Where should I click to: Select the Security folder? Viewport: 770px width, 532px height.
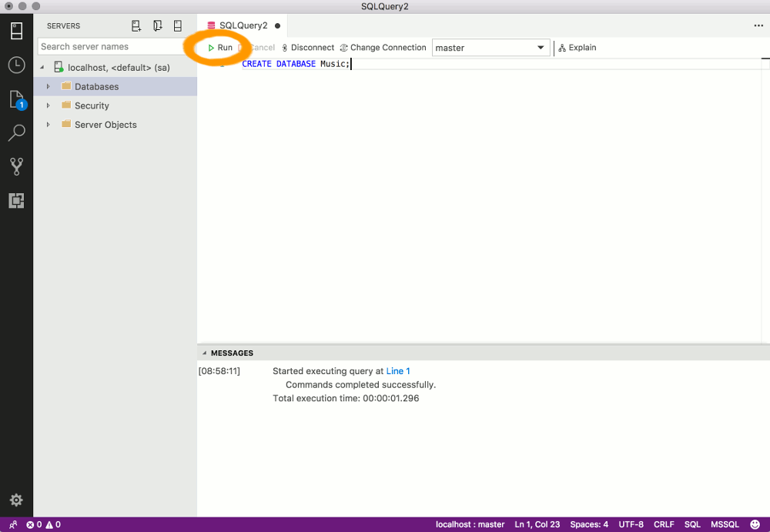tap(115, 105)
